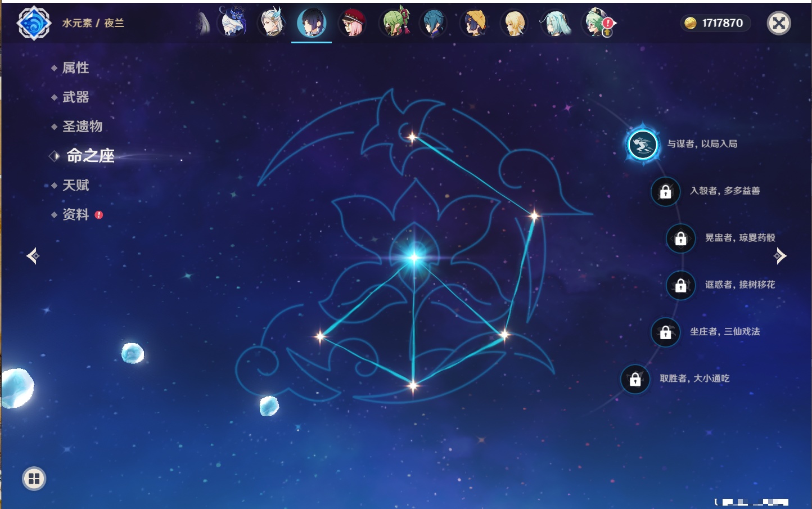Click the label 诓惑者，接树移花
812x509 pixels.
pos(740,285)
